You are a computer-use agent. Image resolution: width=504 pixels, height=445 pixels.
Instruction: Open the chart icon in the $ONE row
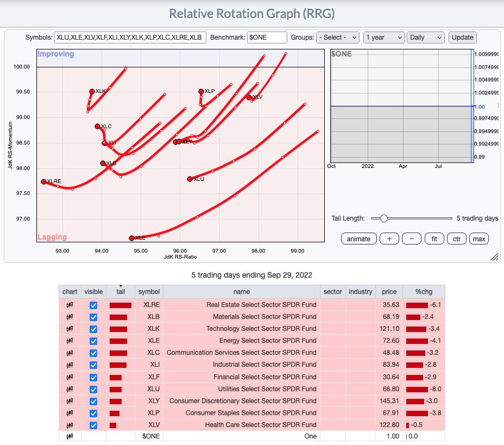point(70,436)
